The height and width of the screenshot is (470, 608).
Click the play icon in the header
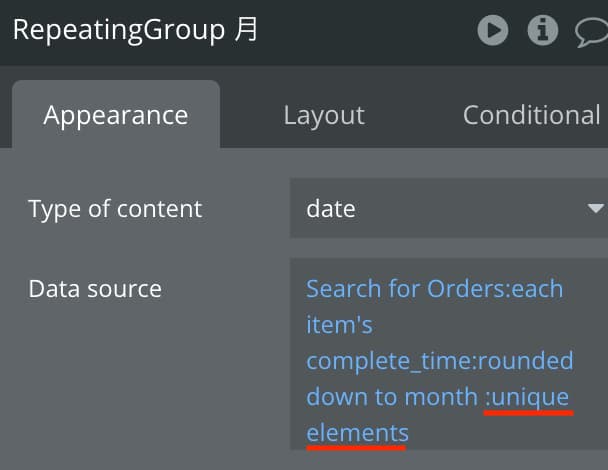(492, 30)
